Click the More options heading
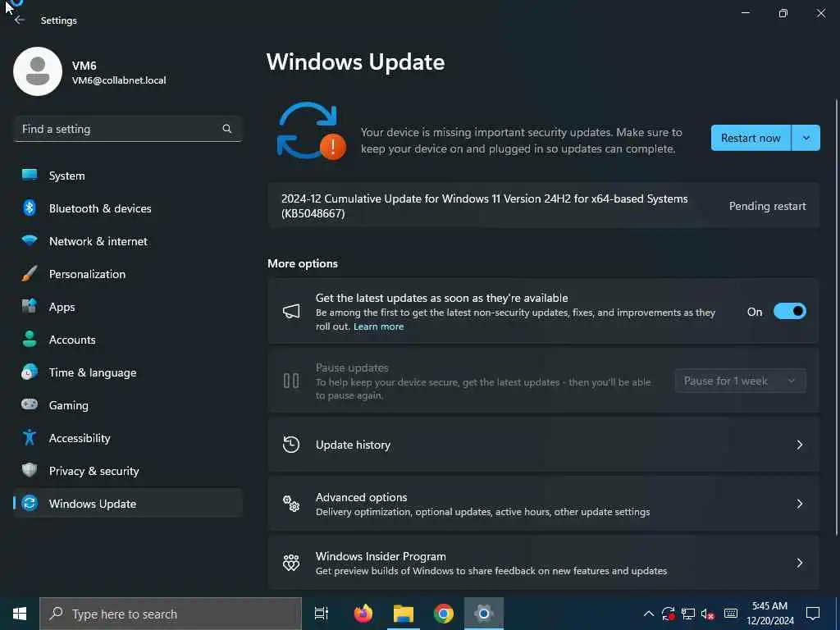This screenshot has width=840, height=630. point(303,263)
